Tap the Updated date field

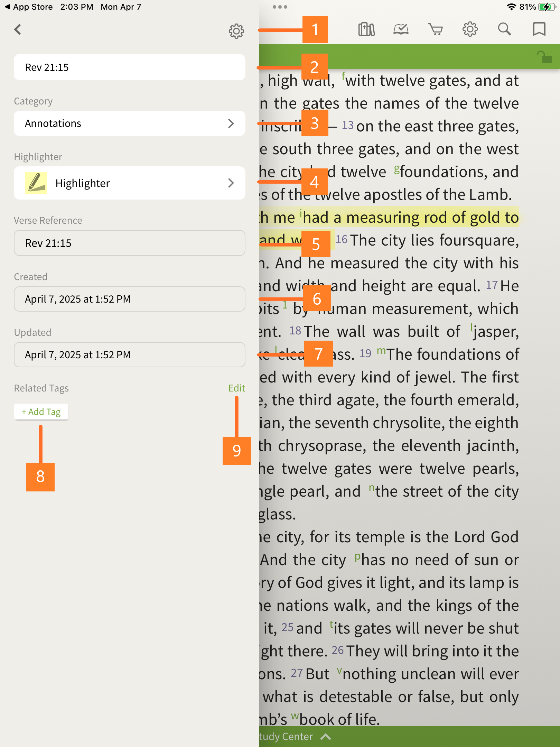pos(130,355)
